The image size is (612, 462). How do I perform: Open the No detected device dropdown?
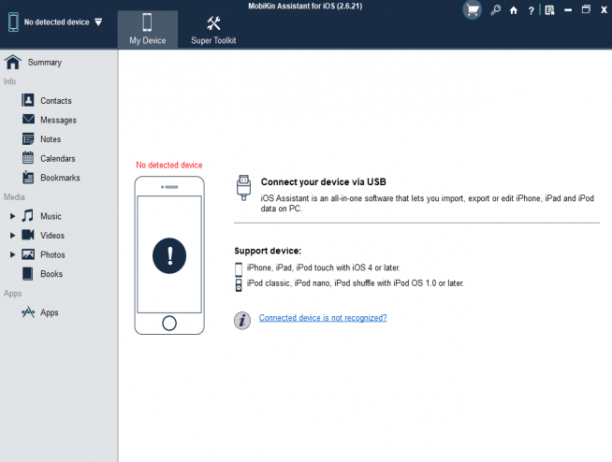(55, 22)
